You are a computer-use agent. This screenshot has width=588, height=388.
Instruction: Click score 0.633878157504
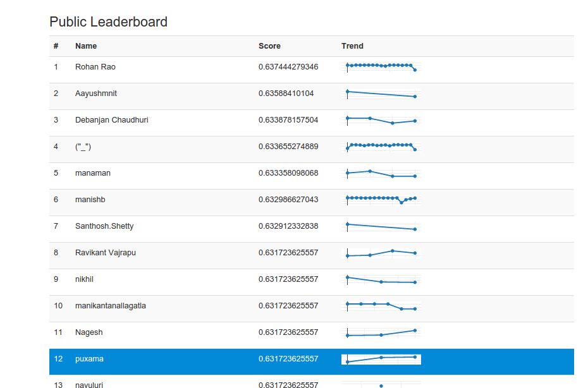coord(288,120)
